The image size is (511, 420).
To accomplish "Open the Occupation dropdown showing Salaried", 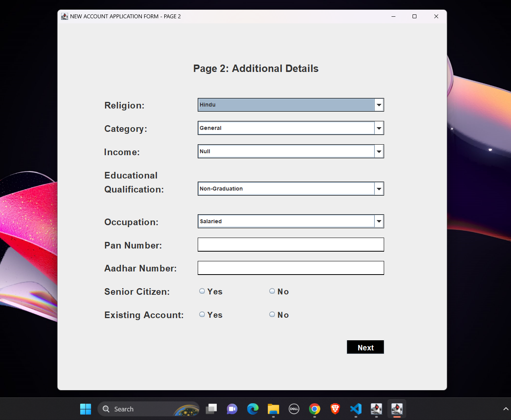I will [x=291, y=221].
